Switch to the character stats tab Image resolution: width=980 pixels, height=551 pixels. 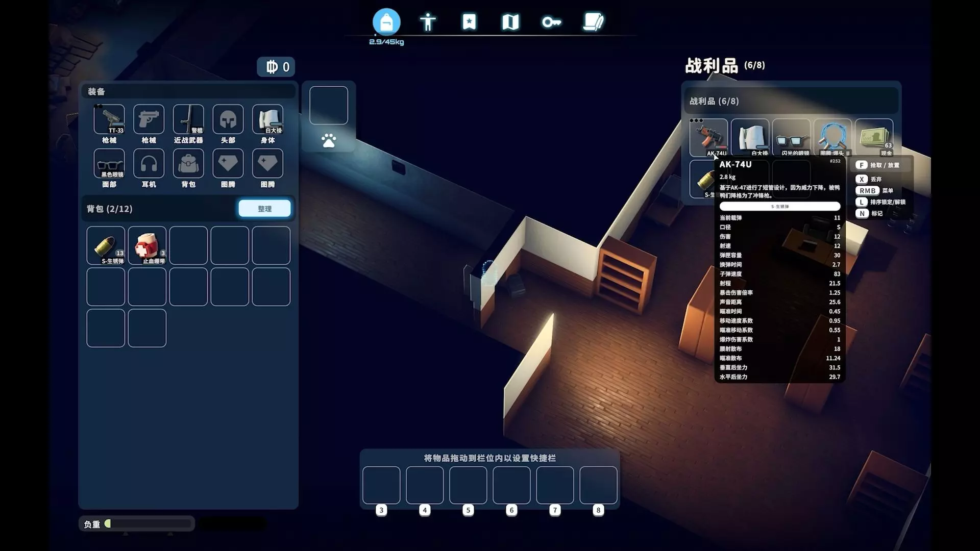428,22
